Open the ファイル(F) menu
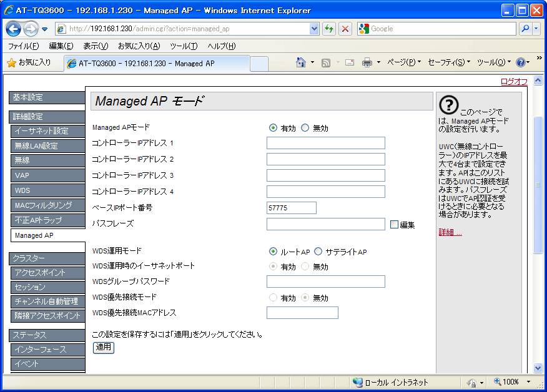The width and height of the screenshot is (547, 392). [23, 46]
